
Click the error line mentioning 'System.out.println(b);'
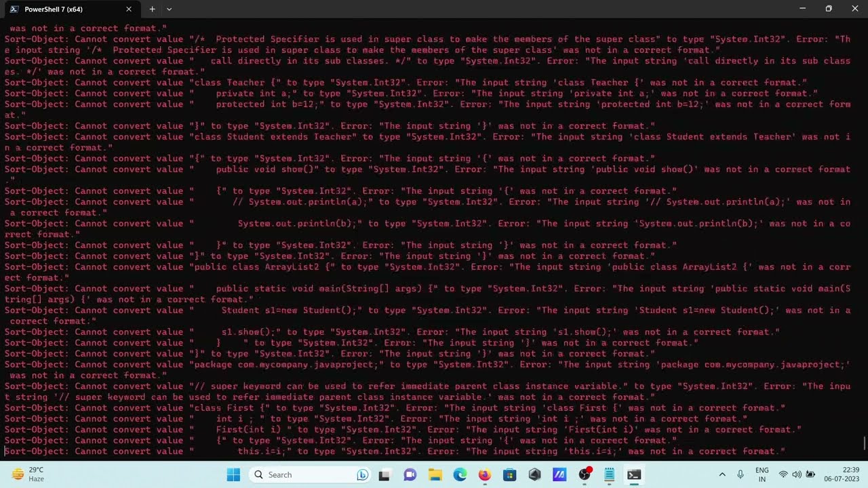pos(427,229)
